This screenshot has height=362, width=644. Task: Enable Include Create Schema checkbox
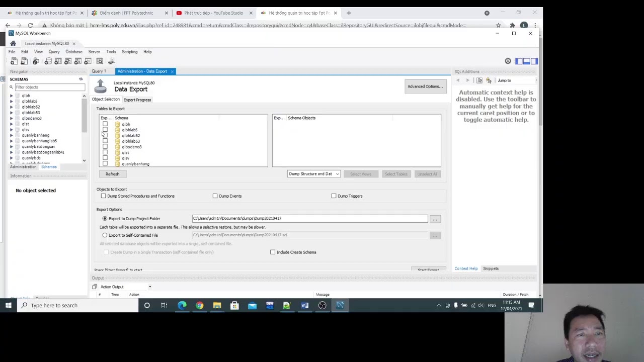point(273,252)
